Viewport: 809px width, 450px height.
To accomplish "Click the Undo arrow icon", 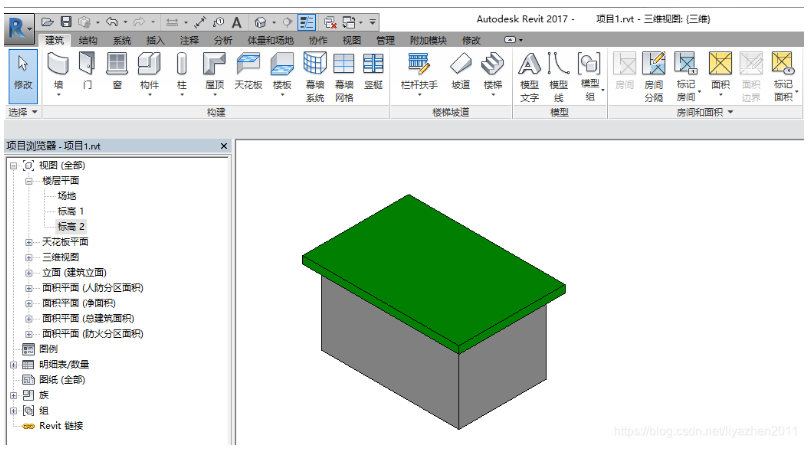I will 112,22.
